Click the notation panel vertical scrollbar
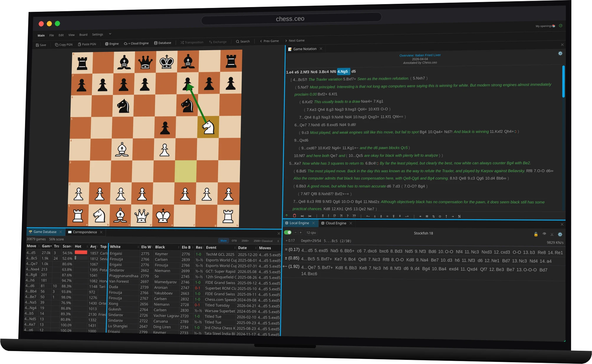Image resolution: width=592 pixels, height=364 pixels. tap(563, 81)
